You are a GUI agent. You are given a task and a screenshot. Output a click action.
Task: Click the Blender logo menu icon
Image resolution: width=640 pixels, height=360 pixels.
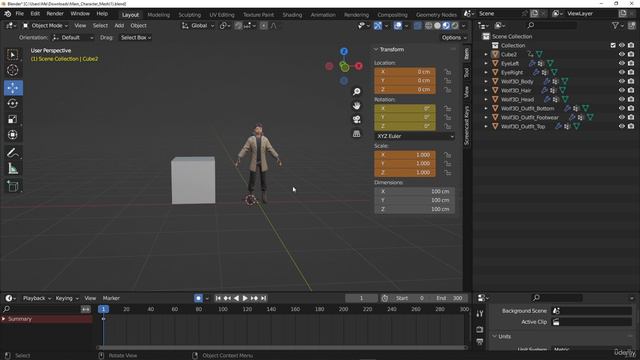[x=7, y=14]
